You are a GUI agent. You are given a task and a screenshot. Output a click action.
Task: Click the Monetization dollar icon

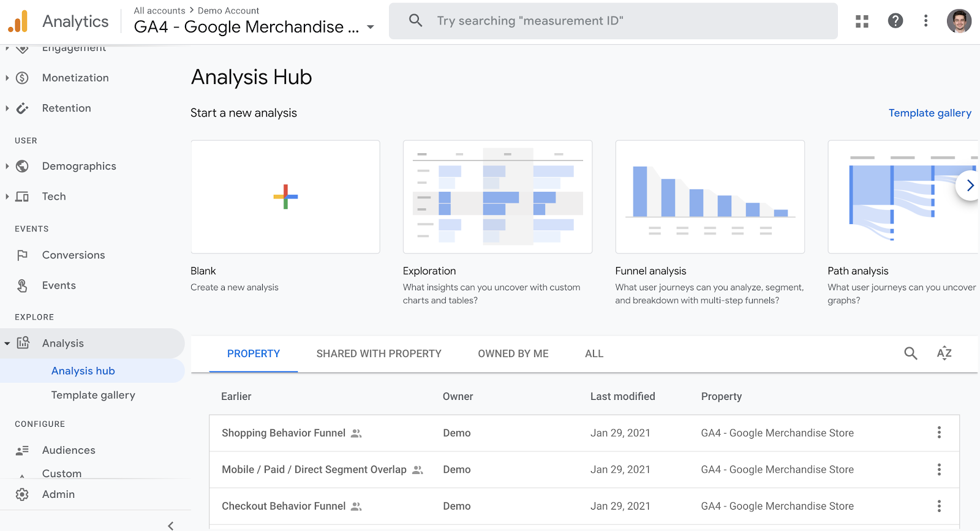pyautogui.click(x=22, y=78)
